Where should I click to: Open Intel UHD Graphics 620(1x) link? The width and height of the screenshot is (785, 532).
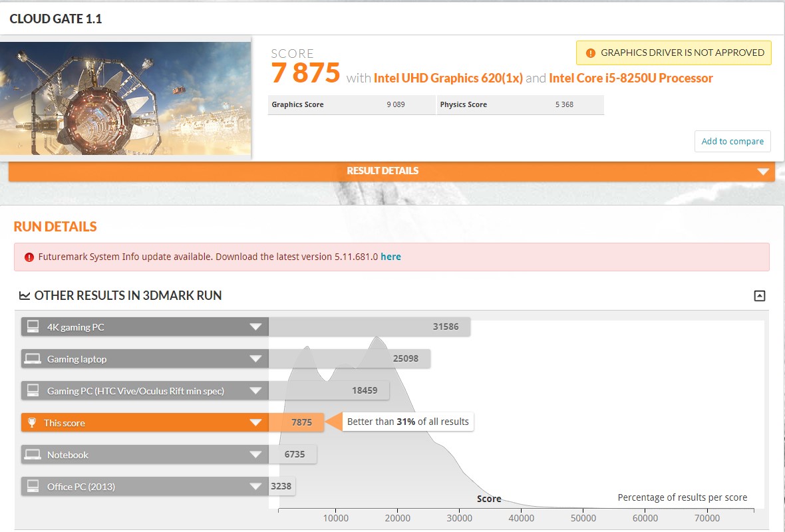[448, 78]
